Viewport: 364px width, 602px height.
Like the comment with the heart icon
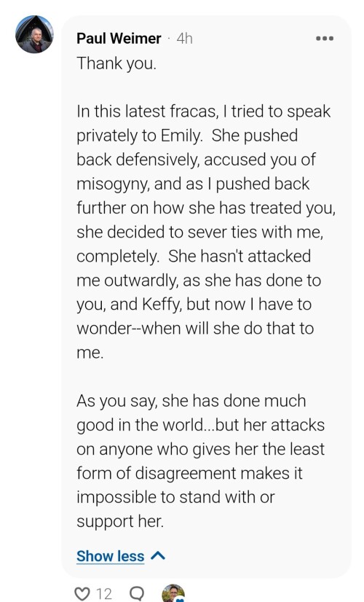(x=82, y=593)
